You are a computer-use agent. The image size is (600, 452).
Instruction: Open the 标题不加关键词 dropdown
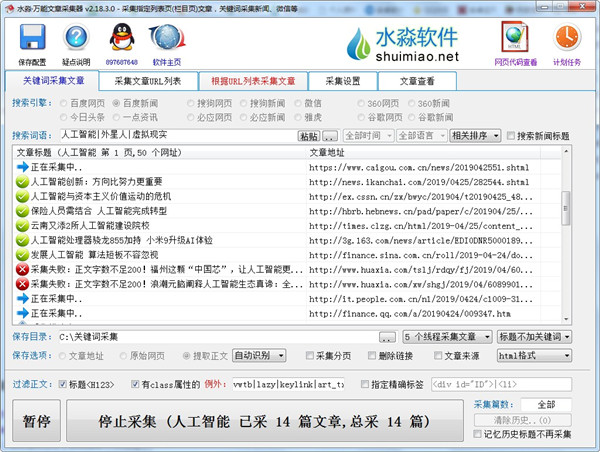coord(535,337)
